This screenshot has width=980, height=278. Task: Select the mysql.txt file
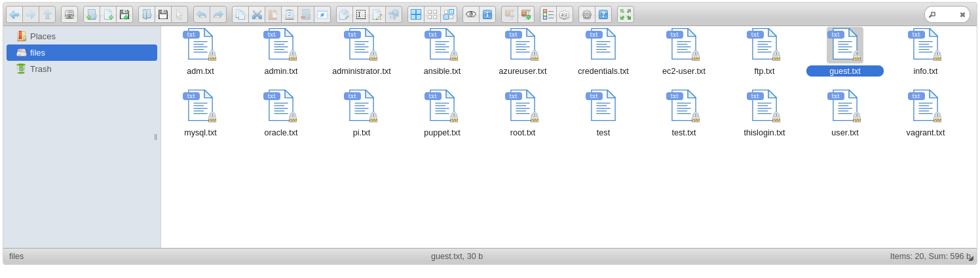200,114
